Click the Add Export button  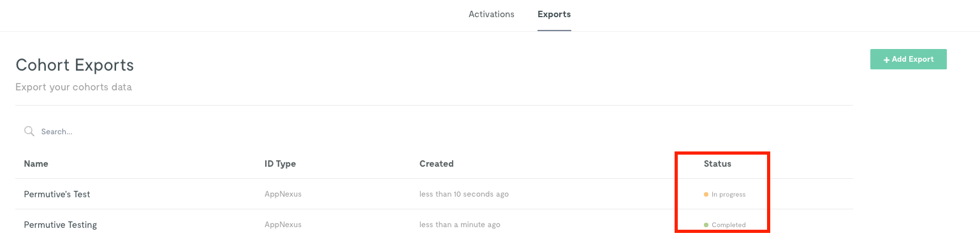point(908,59)
